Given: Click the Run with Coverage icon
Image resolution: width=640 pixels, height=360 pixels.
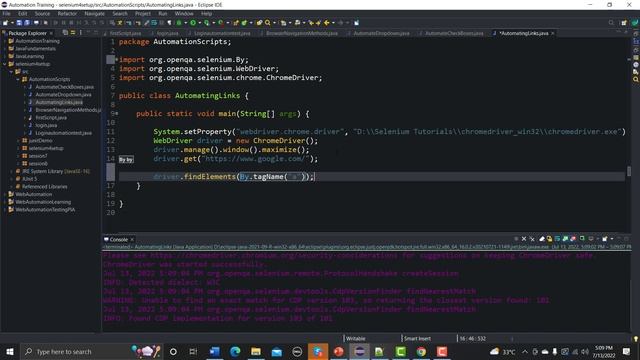Looking at the screenshot, I should click(x=207, y=23).
